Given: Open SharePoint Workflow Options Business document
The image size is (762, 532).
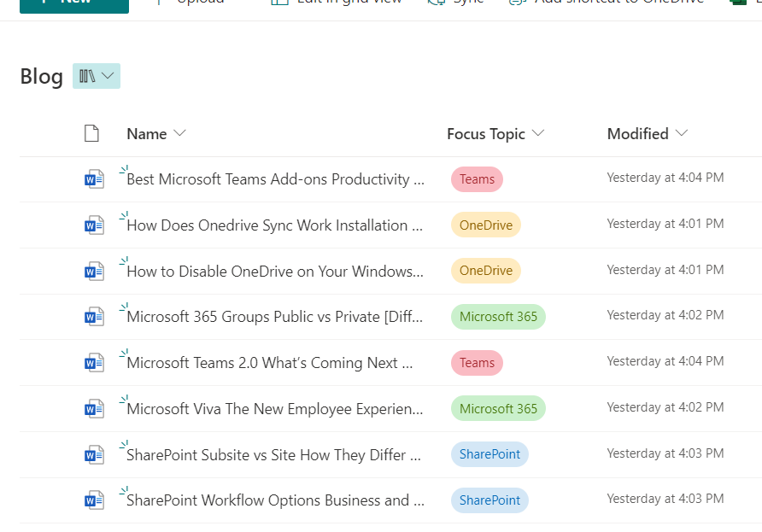Looking at the screenshot, I should (276, 500).
